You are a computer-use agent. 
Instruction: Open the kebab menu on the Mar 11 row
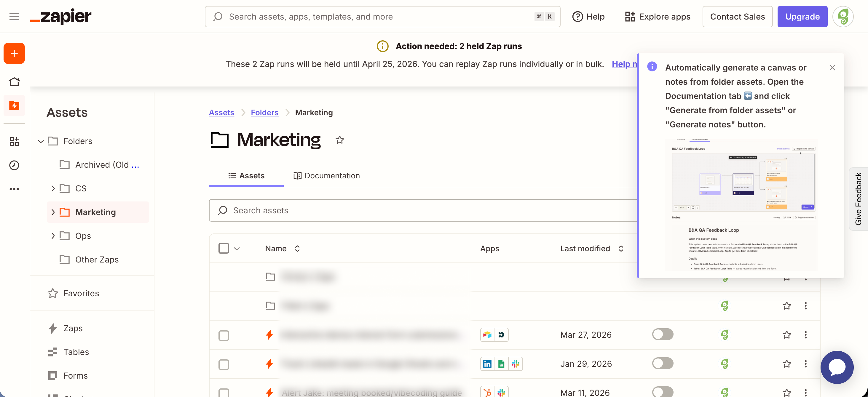[806, 392]
